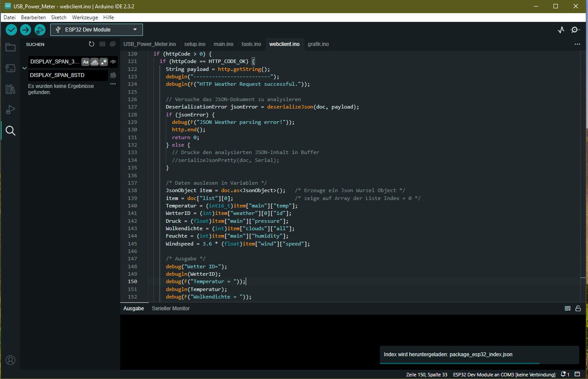Image resolution: width=588 pixels, height=379 pixels.
Task: Click the index download progress bar
Action: coord(480,363)
